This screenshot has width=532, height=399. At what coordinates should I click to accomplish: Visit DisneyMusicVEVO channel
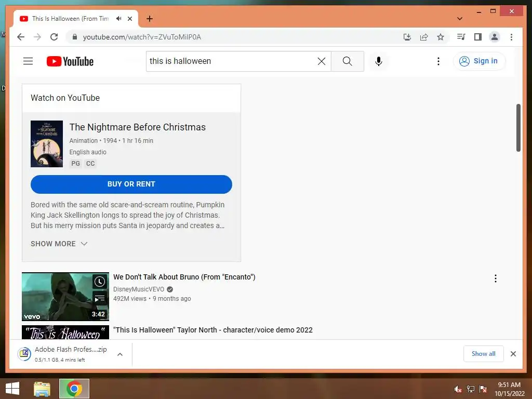click(x=138, y=289)
